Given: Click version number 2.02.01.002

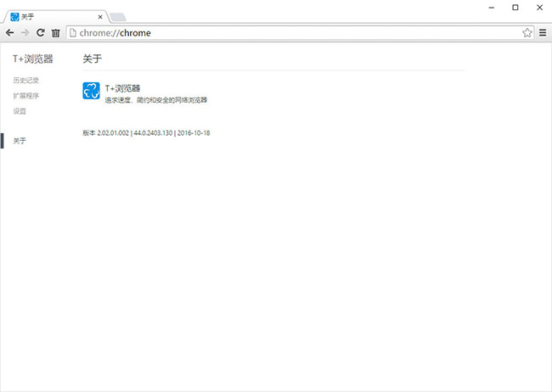Looking at the screenshot, I should 113,133.
